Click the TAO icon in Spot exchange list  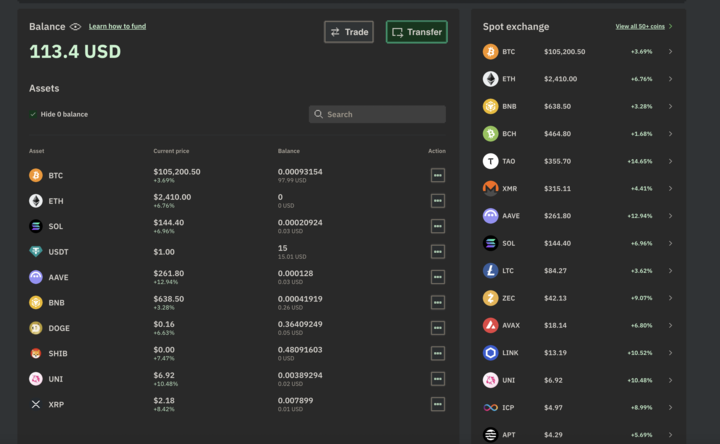pyautogui.click(x=490, y=161)
